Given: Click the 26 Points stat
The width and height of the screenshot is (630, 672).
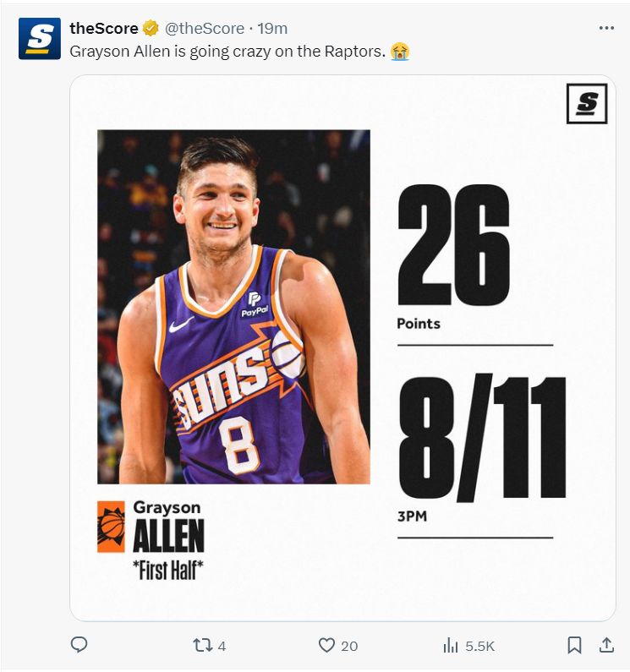Looking at the screenshot, I should tap(453, 254).
